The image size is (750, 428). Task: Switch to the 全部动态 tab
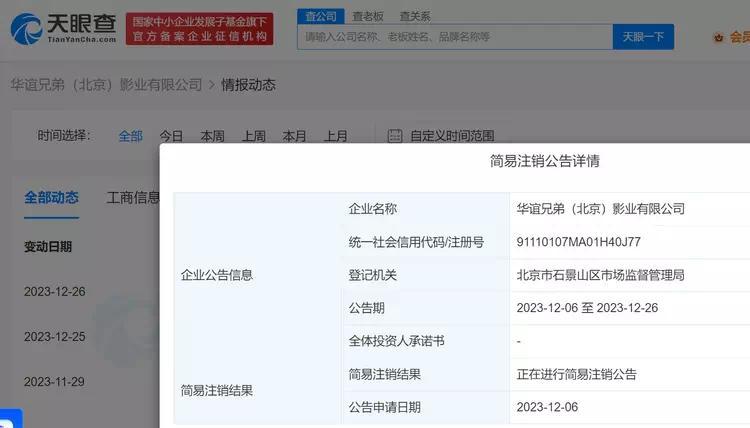pyautogui.click(x=51, y=198)
